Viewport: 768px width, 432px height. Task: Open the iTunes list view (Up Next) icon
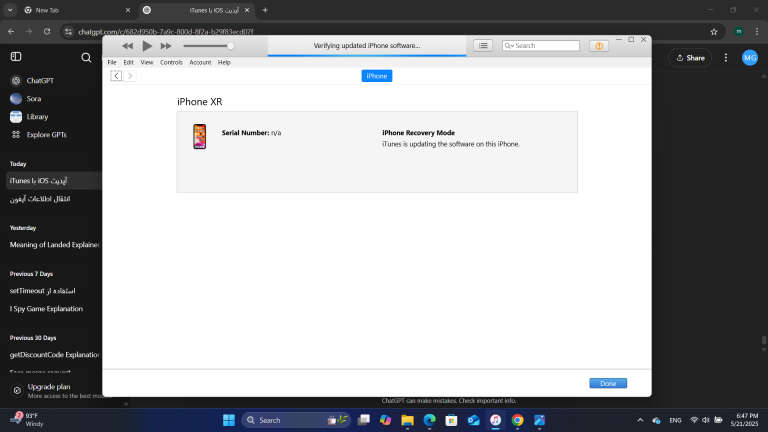(x=483, y=45)
